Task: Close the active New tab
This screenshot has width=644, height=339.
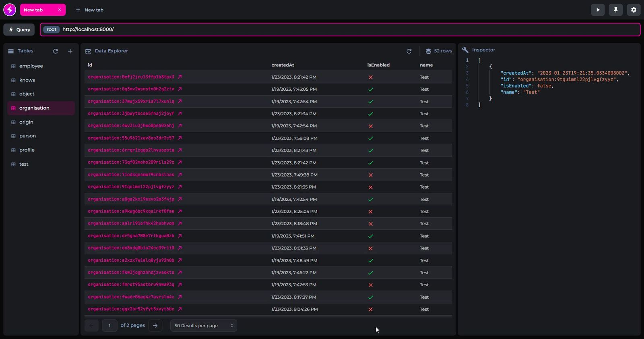Action: click(x=60, y=10)
